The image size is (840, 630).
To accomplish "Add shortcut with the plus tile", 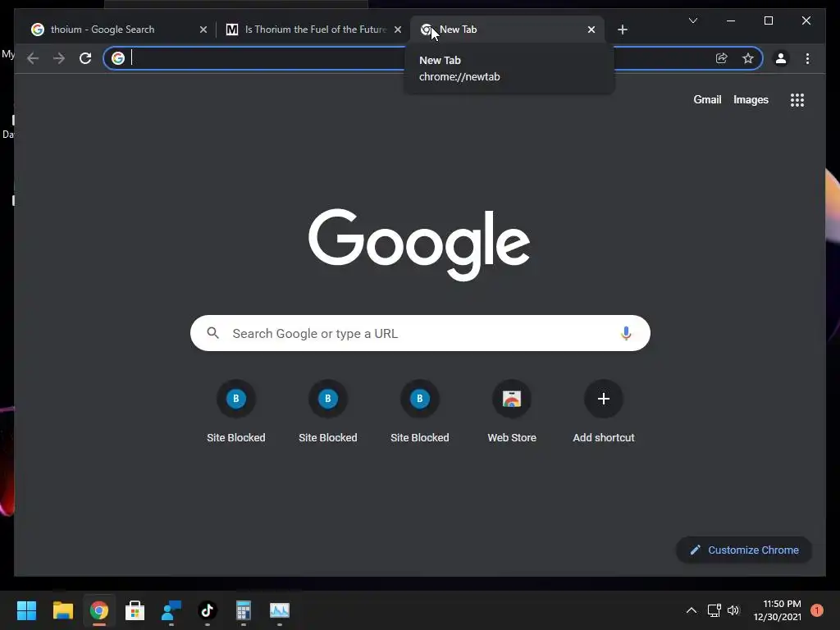I will click(x=603, y=412).
